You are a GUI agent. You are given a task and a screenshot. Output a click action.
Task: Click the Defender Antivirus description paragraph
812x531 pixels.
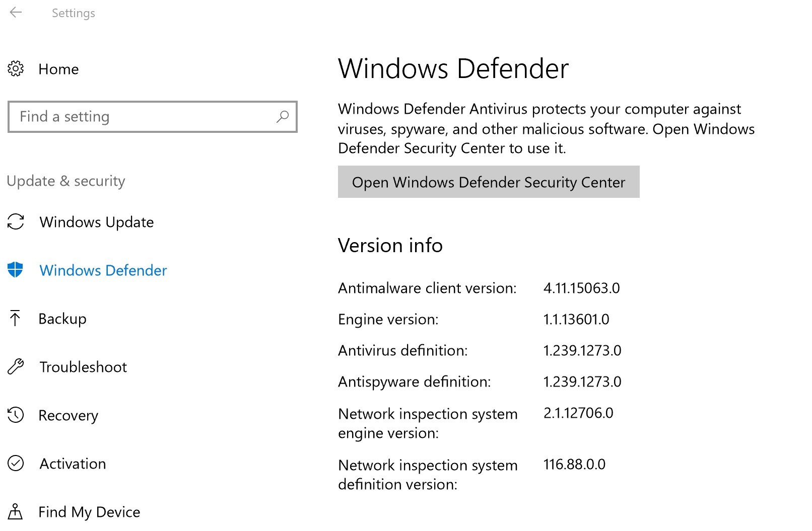(547, 129)
